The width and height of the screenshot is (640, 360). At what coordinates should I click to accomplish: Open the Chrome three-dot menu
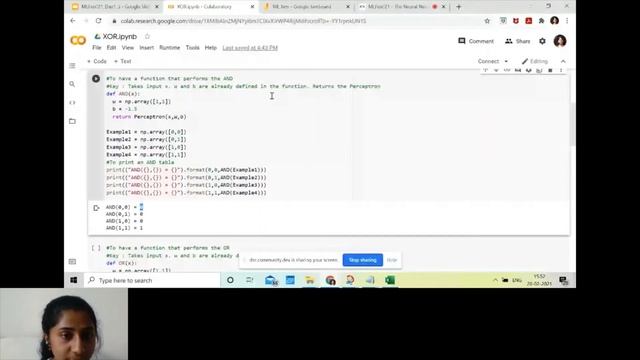coord(567,21)
